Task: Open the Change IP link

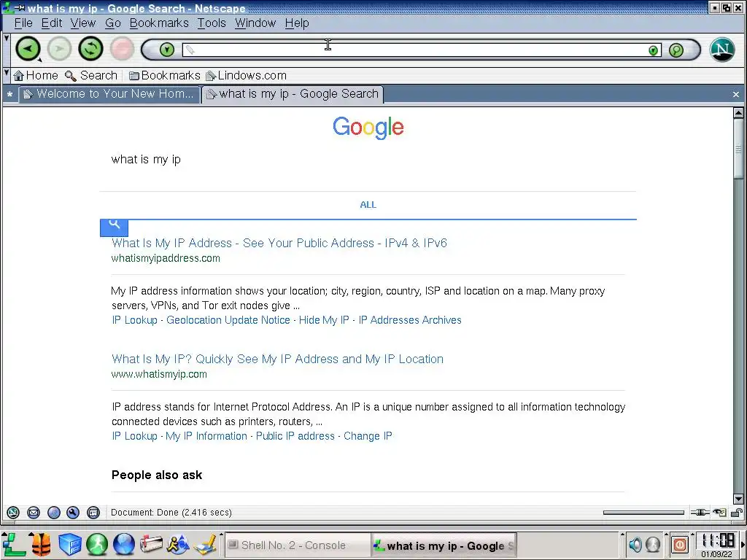Action: point(368,436)
